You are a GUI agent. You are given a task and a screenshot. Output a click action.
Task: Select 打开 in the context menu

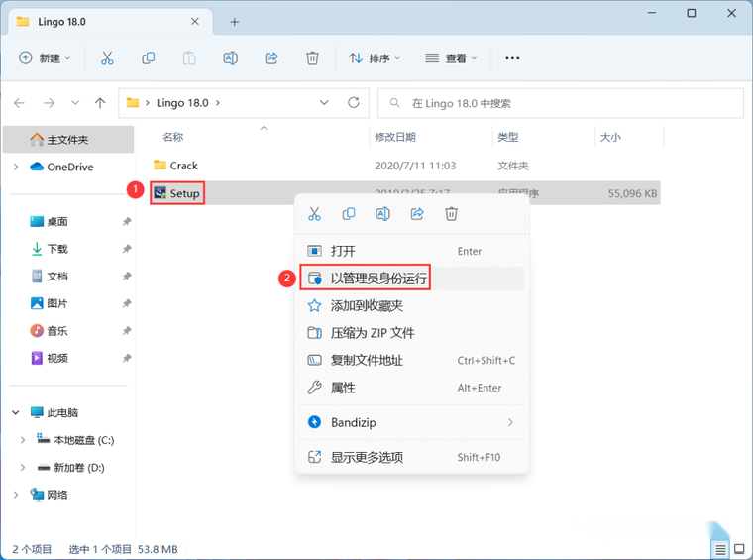(412, 251)
